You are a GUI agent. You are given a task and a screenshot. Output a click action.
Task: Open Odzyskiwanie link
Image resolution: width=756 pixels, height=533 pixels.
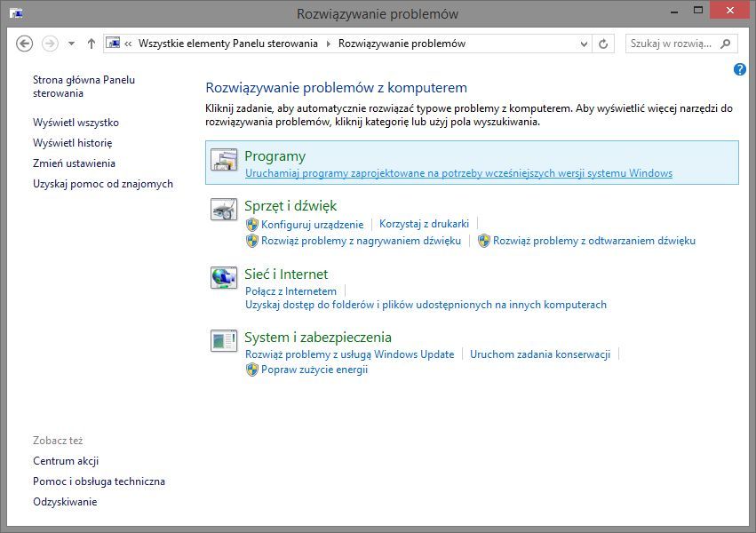point(65,502)
